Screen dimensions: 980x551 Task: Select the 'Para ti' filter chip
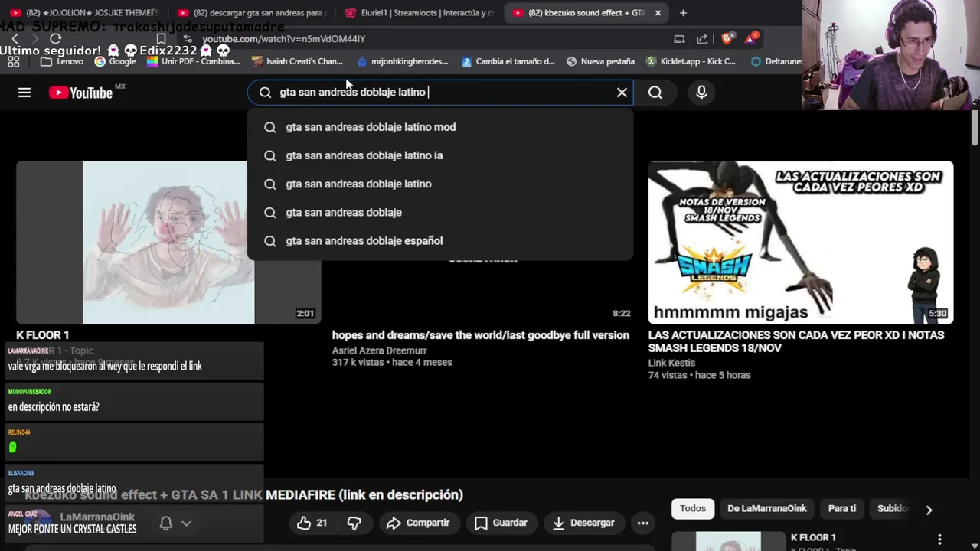[842, 509]
